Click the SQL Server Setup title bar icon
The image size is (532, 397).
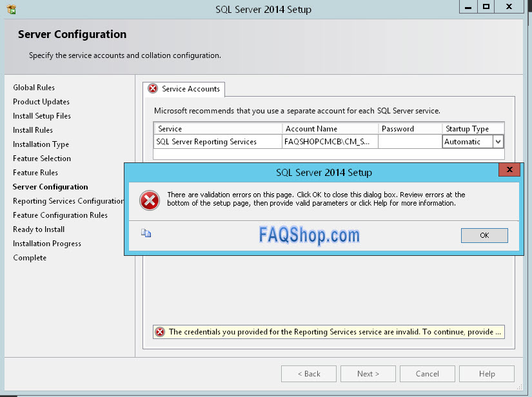pos(11,9)
